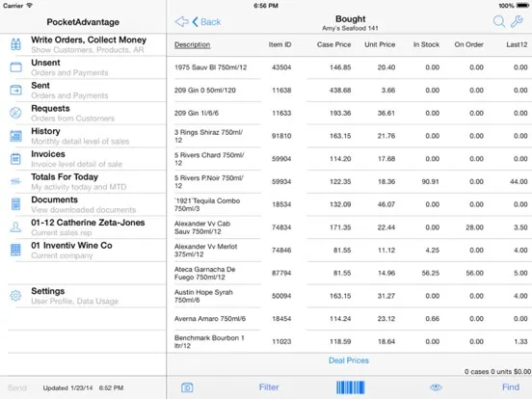Open Invoices menu item
This screenshot has width=532, height=399.
[83, 159]
